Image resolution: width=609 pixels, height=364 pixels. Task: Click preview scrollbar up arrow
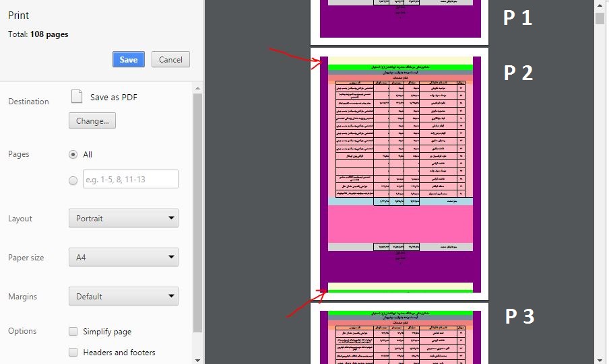(600, 5)
